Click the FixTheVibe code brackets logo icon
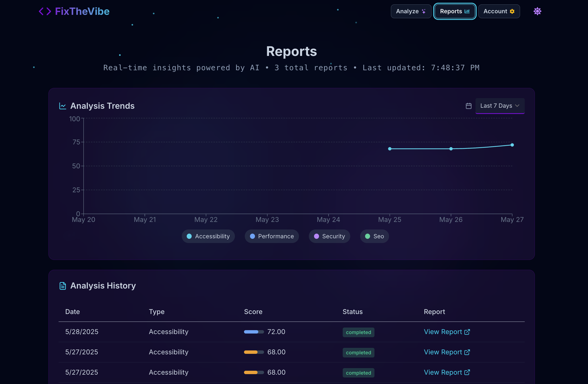The image size is (588, 384). click(45, 11)
